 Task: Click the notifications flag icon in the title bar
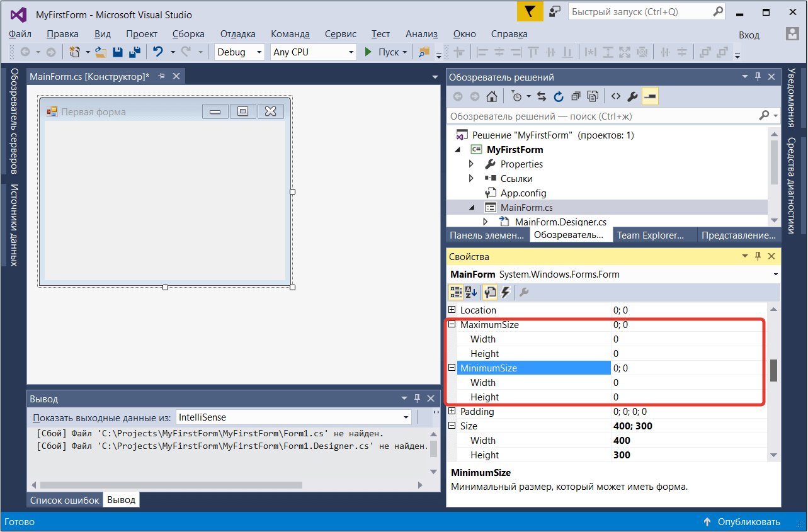(530, 13)
